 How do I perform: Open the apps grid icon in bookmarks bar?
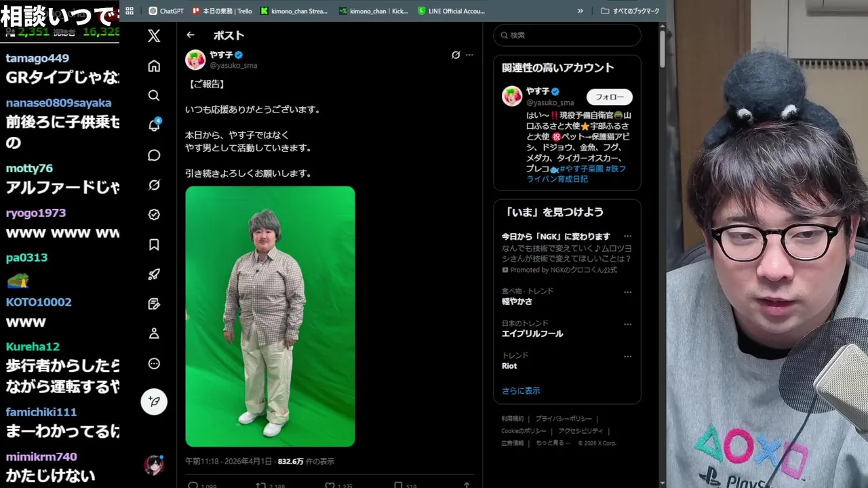(x=130, y=11)
